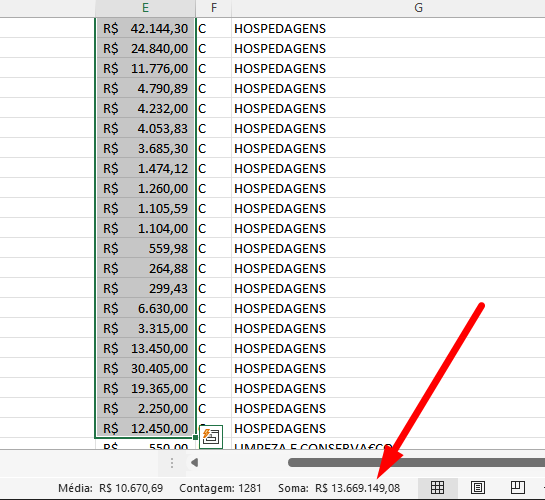The image size is (545, 500).
Task: Click the C cell in the 559,98 row
Action: [x=214, y=248]
